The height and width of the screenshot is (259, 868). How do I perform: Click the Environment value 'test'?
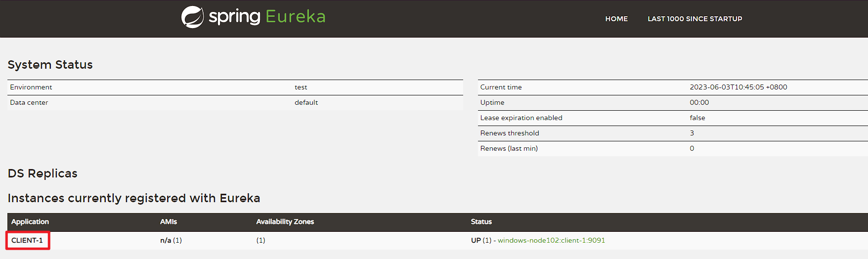click(301, 87)
